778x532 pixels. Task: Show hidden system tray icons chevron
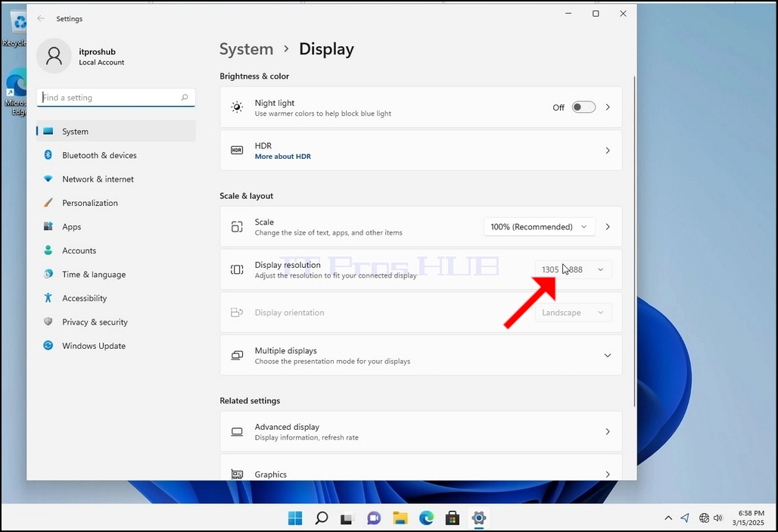click(668, 518)
